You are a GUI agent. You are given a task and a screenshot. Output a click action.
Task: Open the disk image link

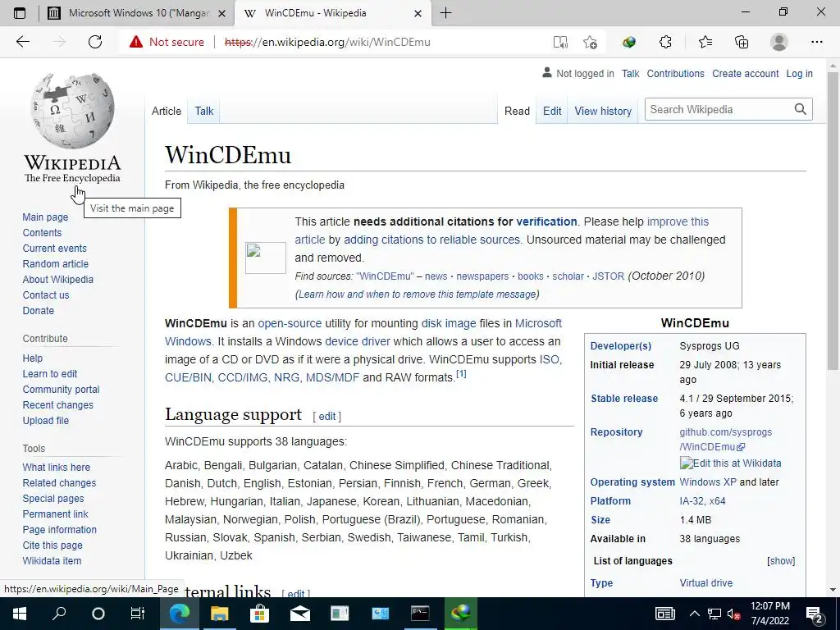pos(449,323)
